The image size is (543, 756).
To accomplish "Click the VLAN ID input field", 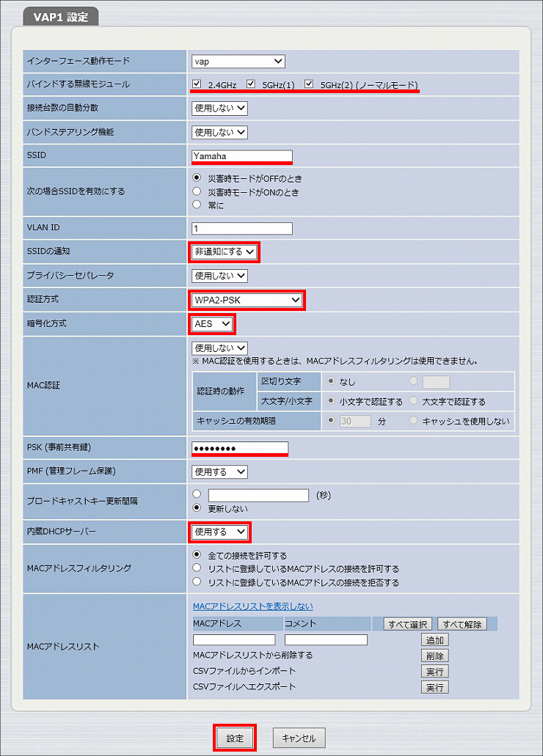I will 242,228.
